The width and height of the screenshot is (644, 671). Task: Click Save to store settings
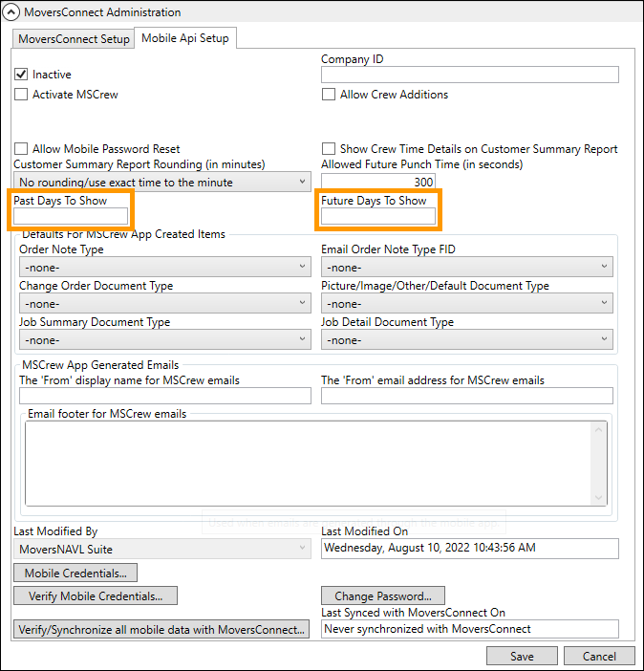(522, 656)
